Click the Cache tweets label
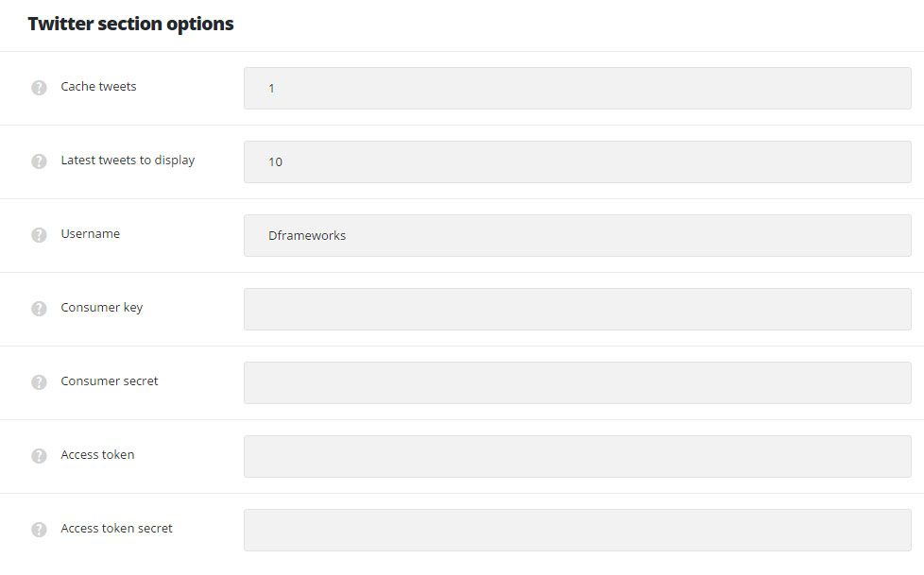Screen dimensions: 924x575 [x=98, y=87]
